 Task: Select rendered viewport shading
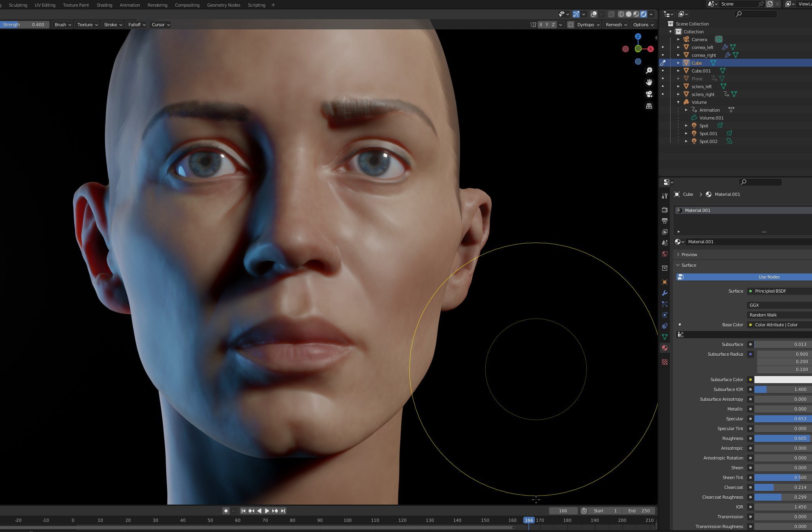point(644,14)
